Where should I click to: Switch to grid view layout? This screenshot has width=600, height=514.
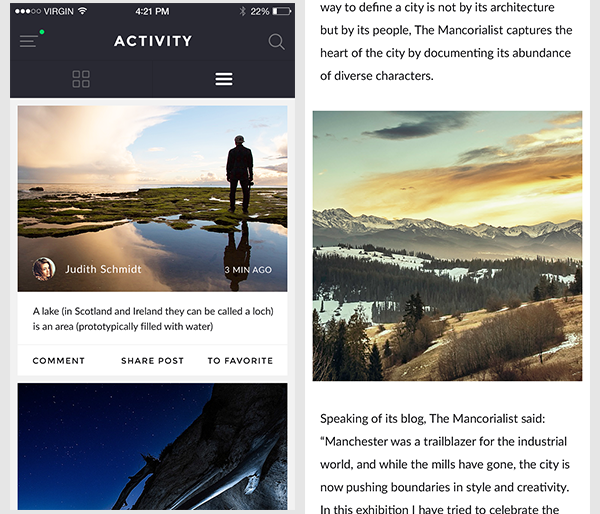coord(81,79)
